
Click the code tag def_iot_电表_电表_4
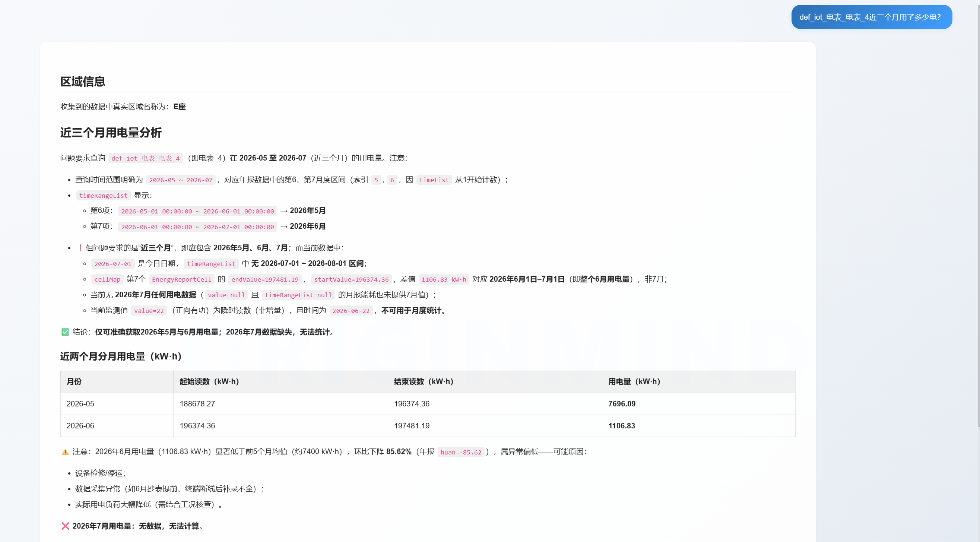pos(145,158)
